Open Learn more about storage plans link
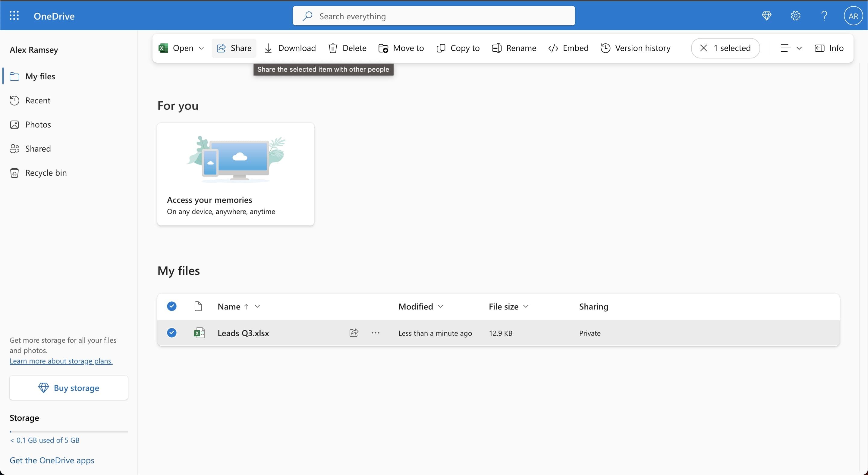868x475 pixels. click(x=61, y=361)
